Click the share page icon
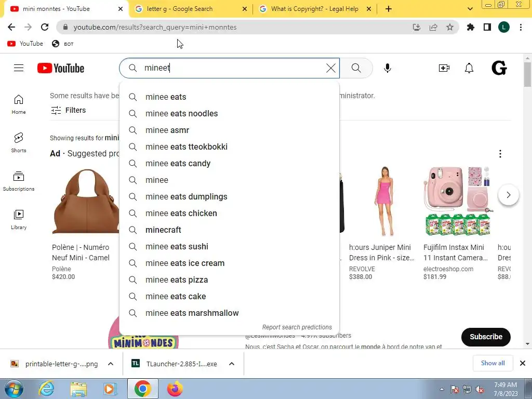The height and width of the screenshot is (399, 532). coord(433,27)
